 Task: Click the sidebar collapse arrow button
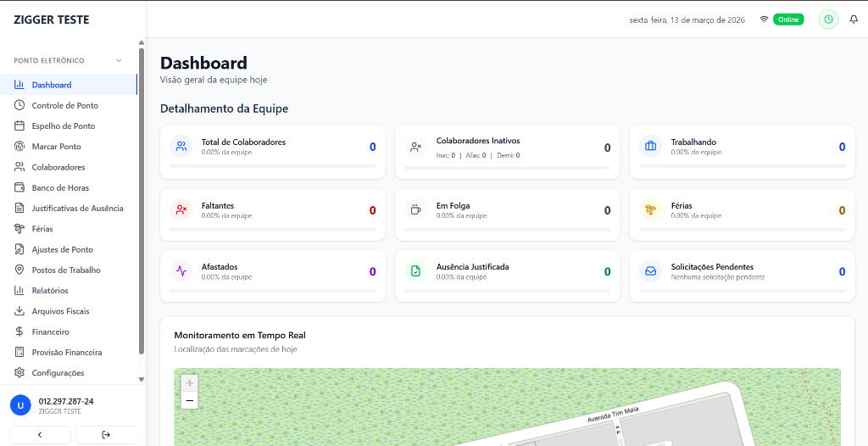coord(40,435)
